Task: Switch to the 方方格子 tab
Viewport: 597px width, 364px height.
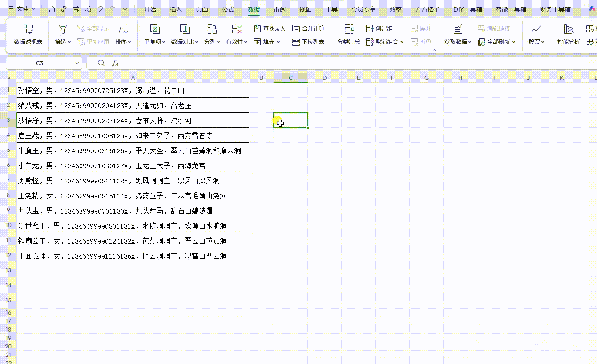Action: coord(428,9)
